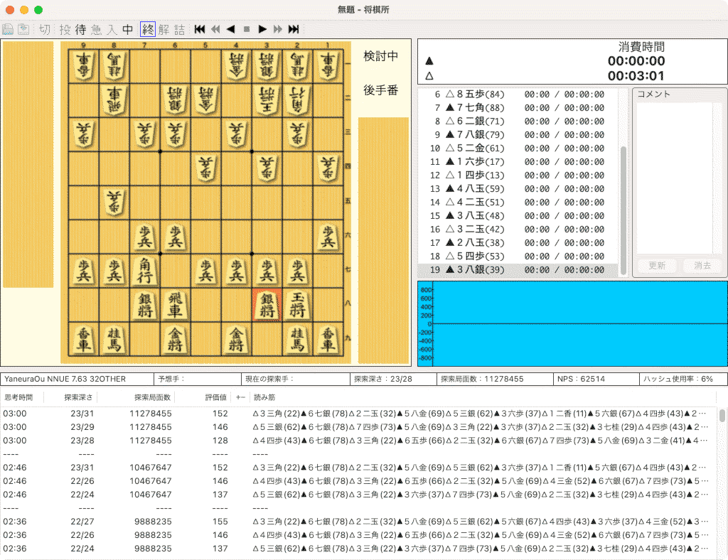Click the first board-file icon in the toolbar

(x=8, y=29)
